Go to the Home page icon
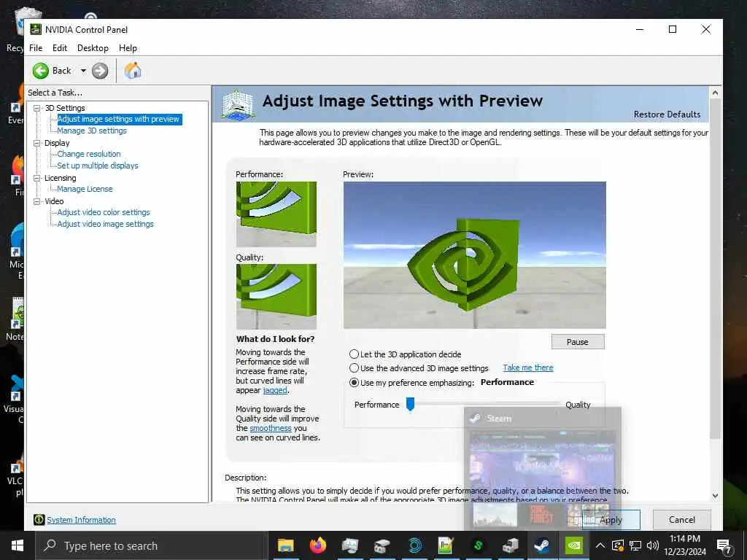This screenshot has width=747, height=560. [133, 71]
